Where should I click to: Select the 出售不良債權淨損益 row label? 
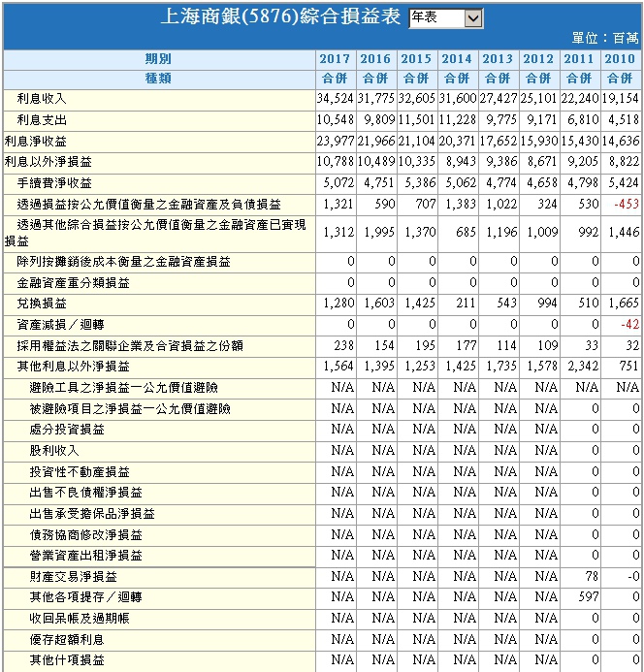85,493
